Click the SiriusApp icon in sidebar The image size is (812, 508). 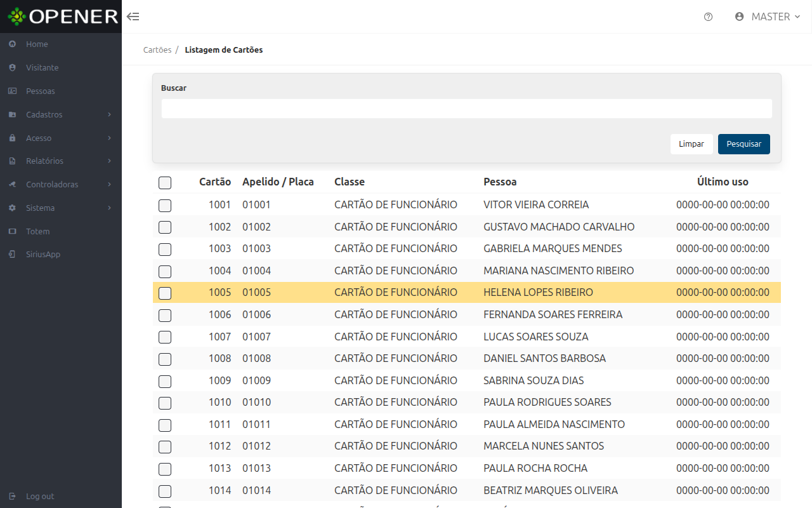[12, 254]
